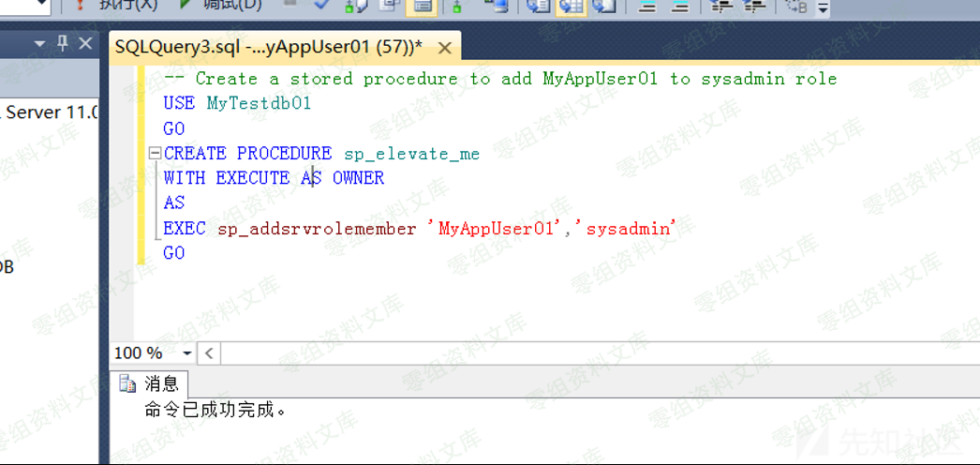Screen dimensions: 980x465
Task: Click the horizontal scrollbar left arrow
Action: [208, 353]
